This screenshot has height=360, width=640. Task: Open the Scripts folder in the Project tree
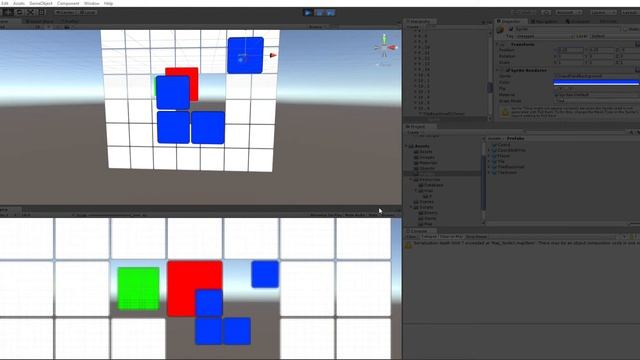pos(424,207)
